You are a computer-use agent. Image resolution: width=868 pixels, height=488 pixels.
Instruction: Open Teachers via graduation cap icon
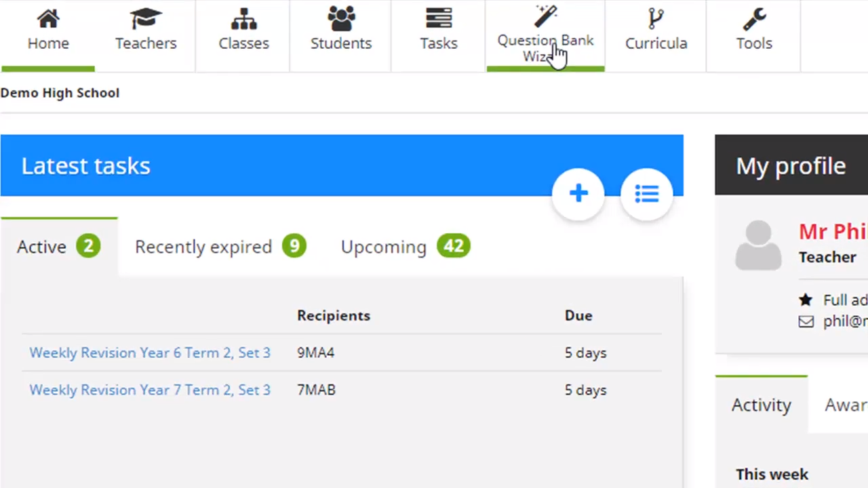tap(146, 19)
